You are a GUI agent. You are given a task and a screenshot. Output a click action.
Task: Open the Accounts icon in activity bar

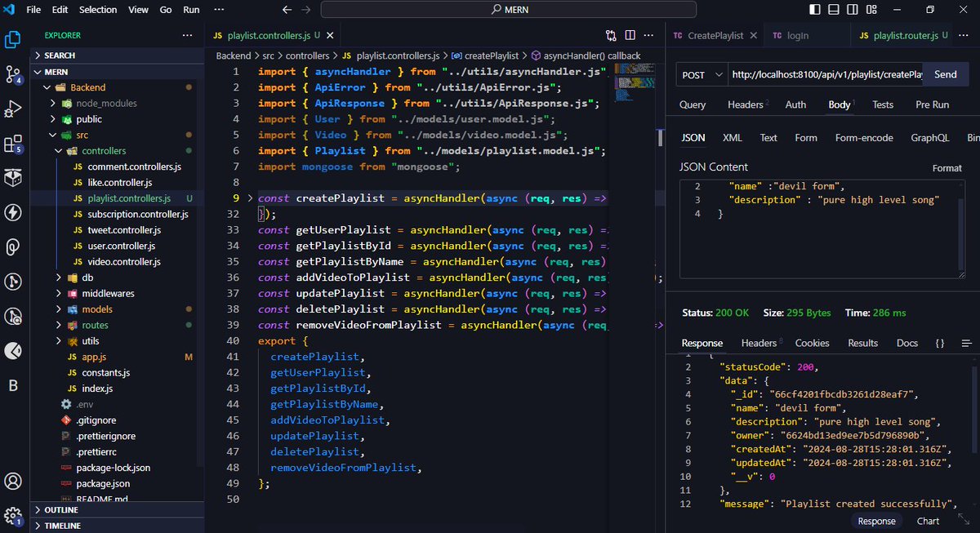pyautogui.click(x=13, y=481)
